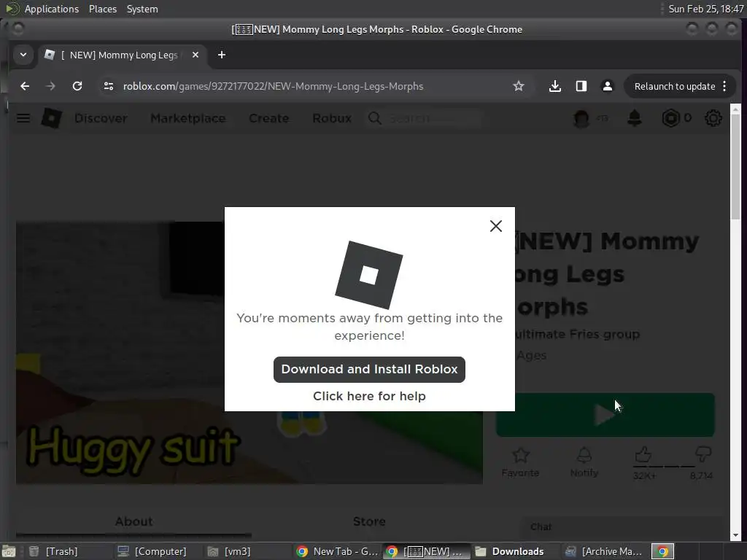This screenshot has width=747, height=560.
Task: Open Roblox settings gear
Action: [713, 118]
